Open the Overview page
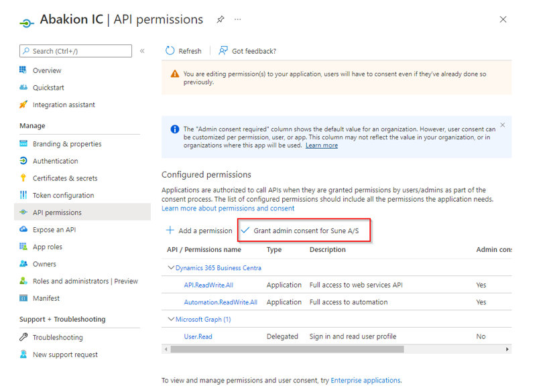Screen dimensions: 549x392 coord(47,70)
